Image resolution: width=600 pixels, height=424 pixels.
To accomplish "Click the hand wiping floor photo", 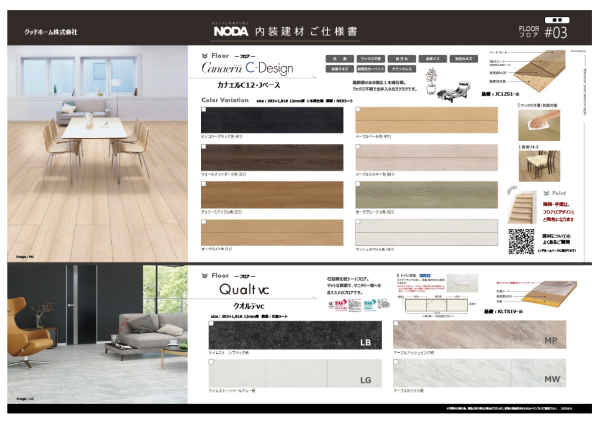I will (x=539, y=125).
